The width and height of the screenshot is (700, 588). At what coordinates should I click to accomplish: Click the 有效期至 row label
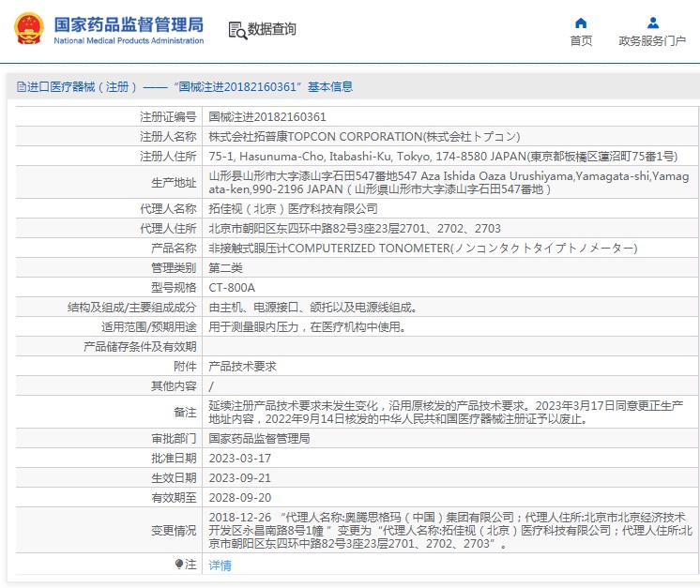(174, 497)
